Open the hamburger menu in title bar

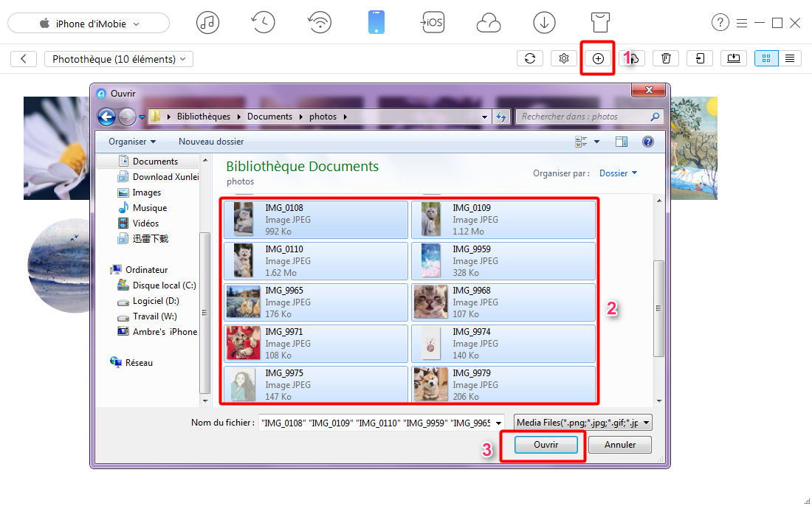tap(742, 23)
